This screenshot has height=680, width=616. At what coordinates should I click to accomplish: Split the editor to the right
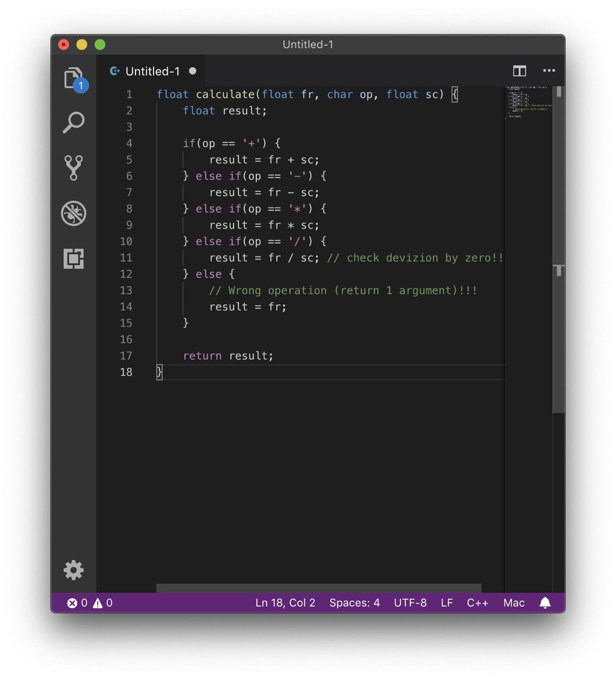[x=519, y=71]
